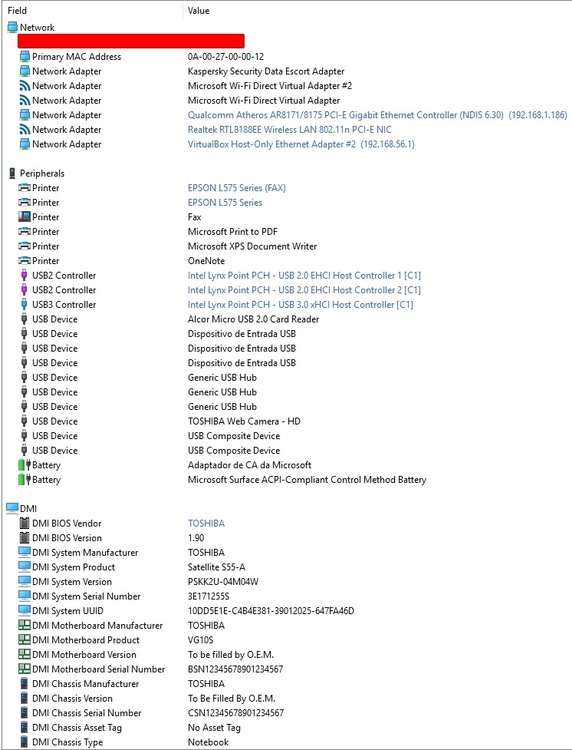The width and height of the screenshot is (572, 750).
Task: Click the Peripherals section icon
Action: [12, 174]
